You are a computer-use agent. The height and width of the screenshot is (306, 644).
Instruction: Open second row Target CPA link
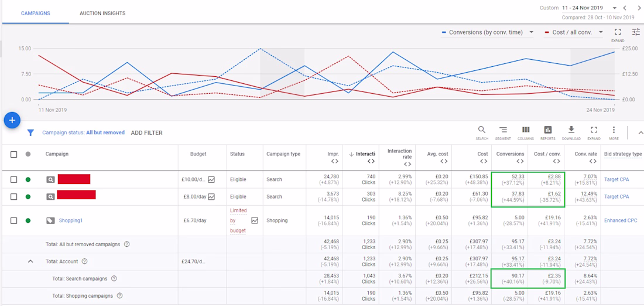click(x=616, y=196)
